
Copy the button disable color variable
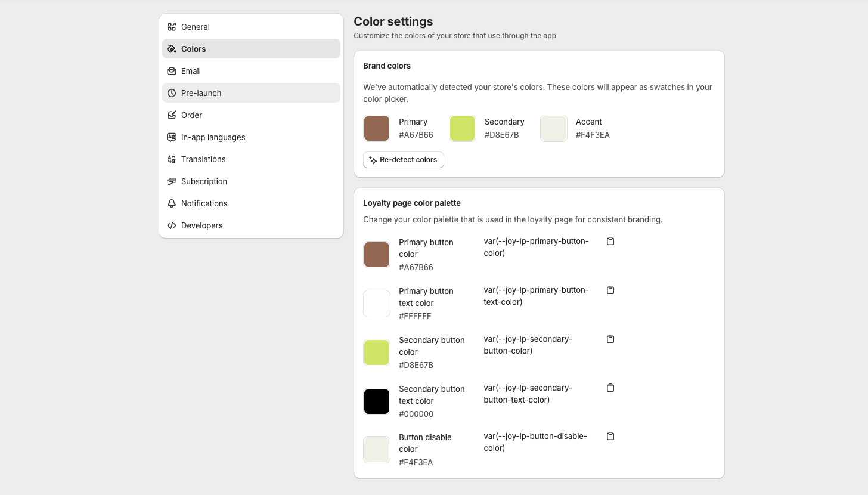pos(610,436)
